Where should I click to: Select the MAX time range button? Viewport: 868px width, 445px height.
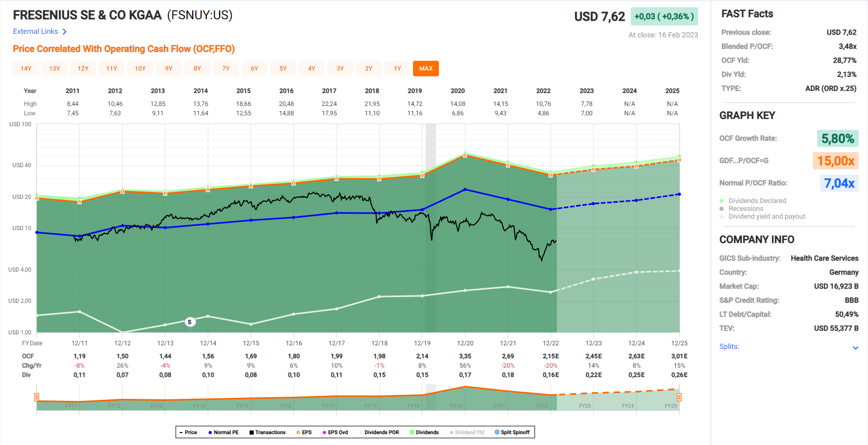[x=425, y=69]
